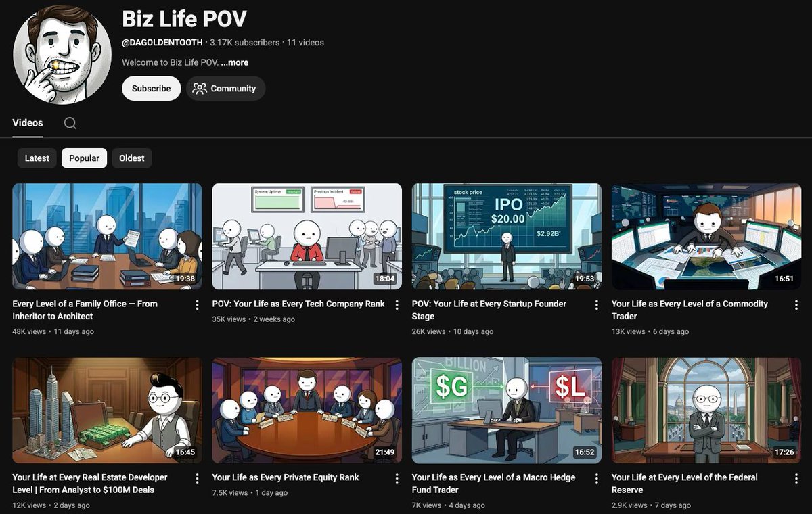This screenshot has height=514, width=812.
Task: Open options on Macro Hedge Fund video
Action: [x=596, y=478]
